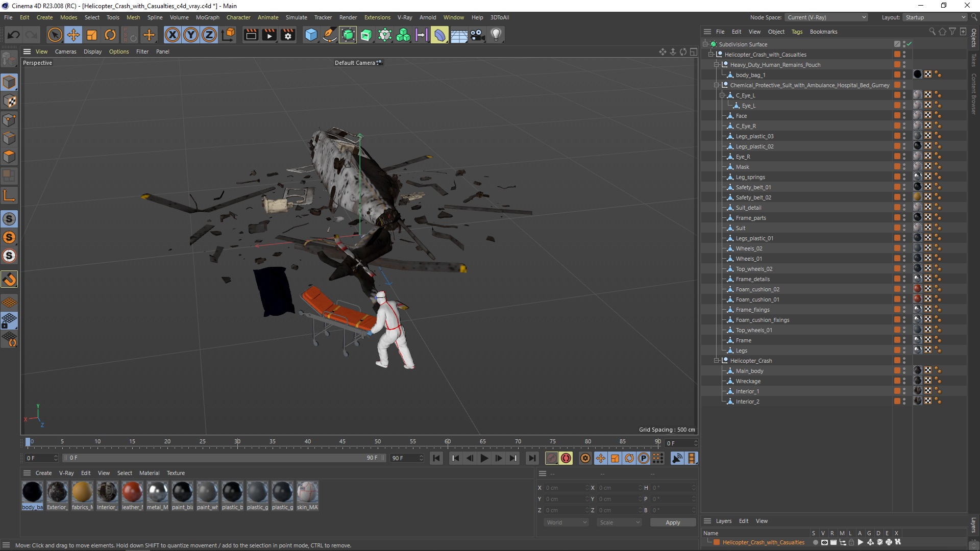The width and height of the screenshot is (980, 551).
Task: Select the Live Selection tool
Action: [x=55, y=35]
